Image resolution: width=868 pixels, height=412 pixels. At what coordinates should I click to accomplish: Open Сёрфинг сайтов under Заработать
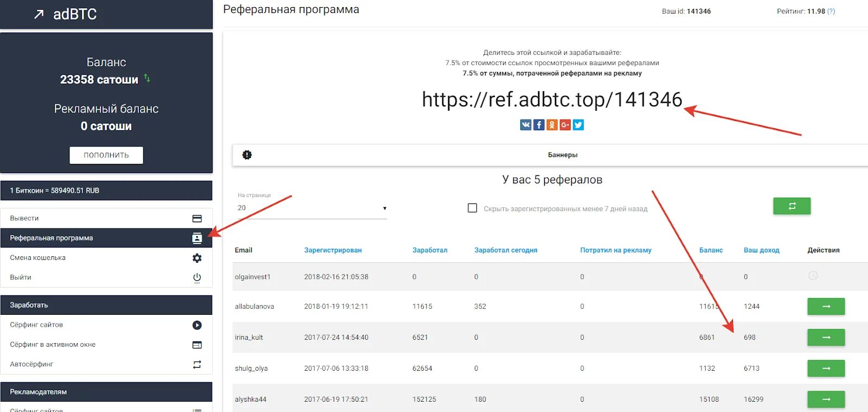106,325
